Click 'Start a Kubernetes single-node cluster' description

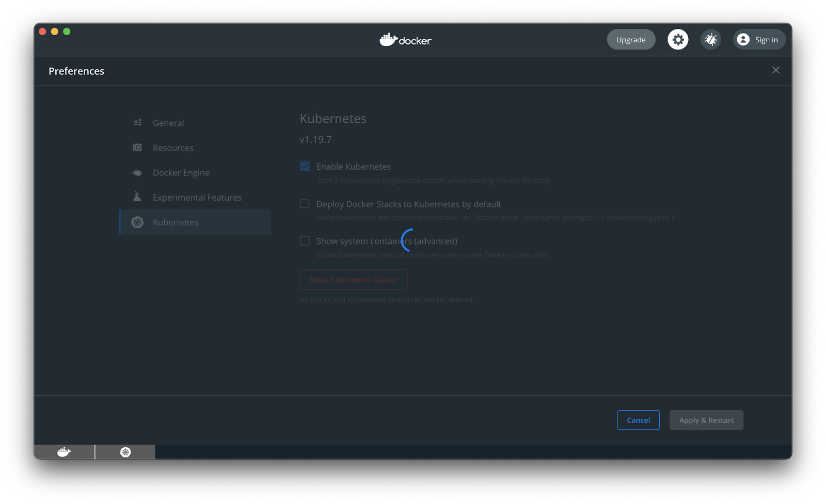point(434,181)
